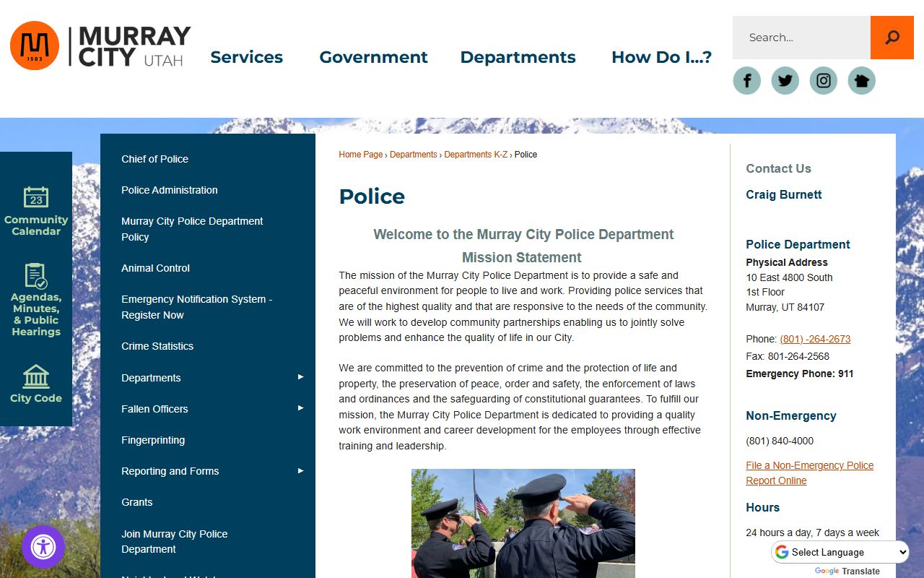Click the Murray City Utah logo

pyautogui.click(x=100, y=46)
